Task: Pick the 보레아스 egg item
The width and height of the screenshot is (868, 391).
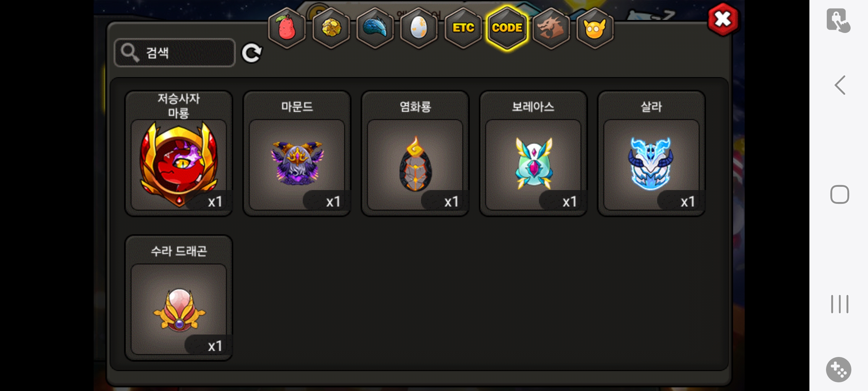Action: pyautogui.click(x=533, y=154)
